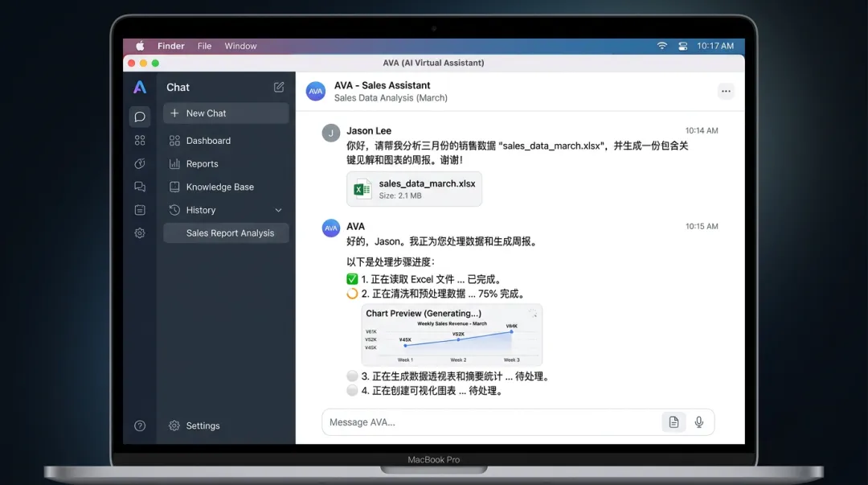This screenshot has height=485, width=868.
Task: Click the Size: 2.1 MB text
Action: pos(400,195)
